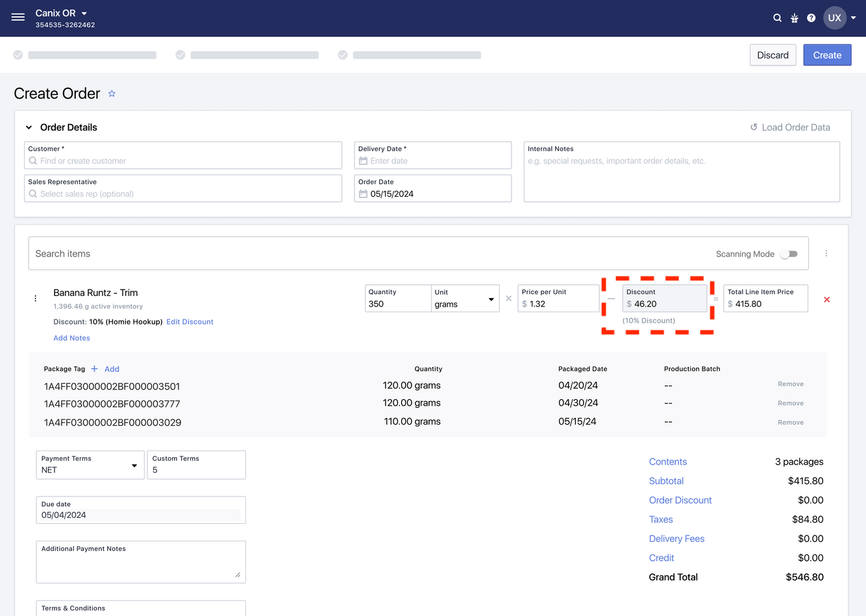Viewport: 866px width, 616px height.
Task: Open the Banana Runtz row options menu
Action: pyautogui.click(x=36, y=299)
